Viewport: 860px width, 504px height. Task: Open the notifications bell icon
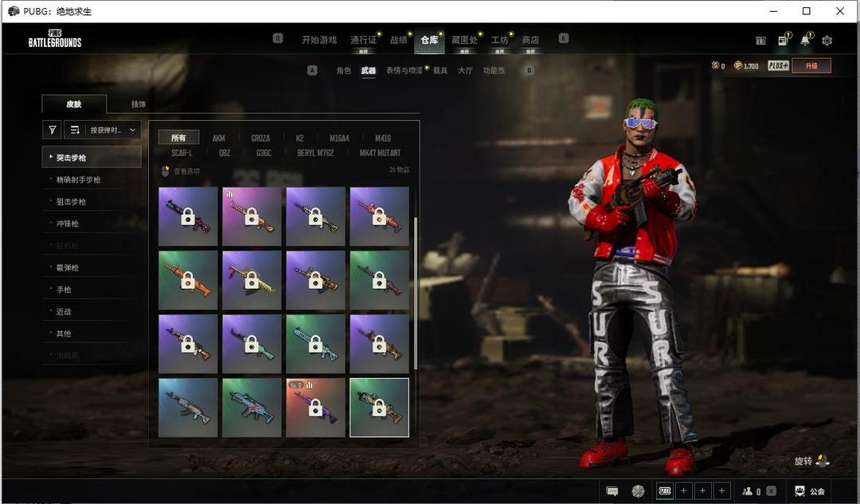click(805, 41)
